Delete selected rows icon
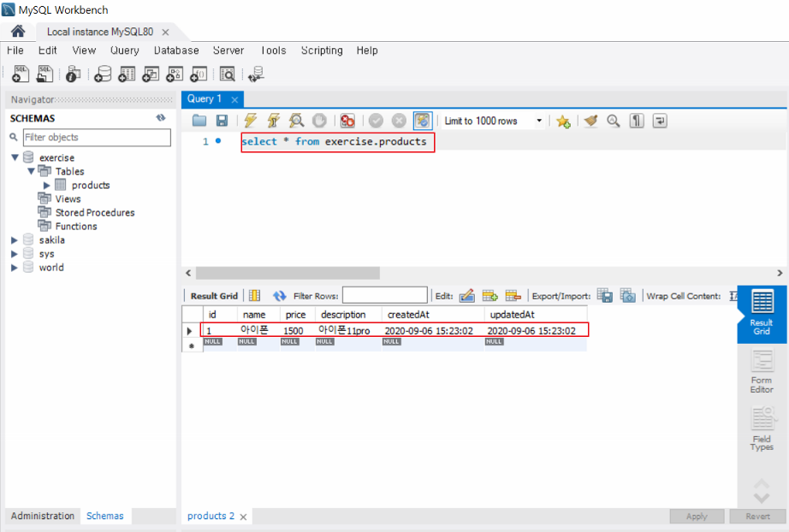The image size is (789, 532). 513,296
